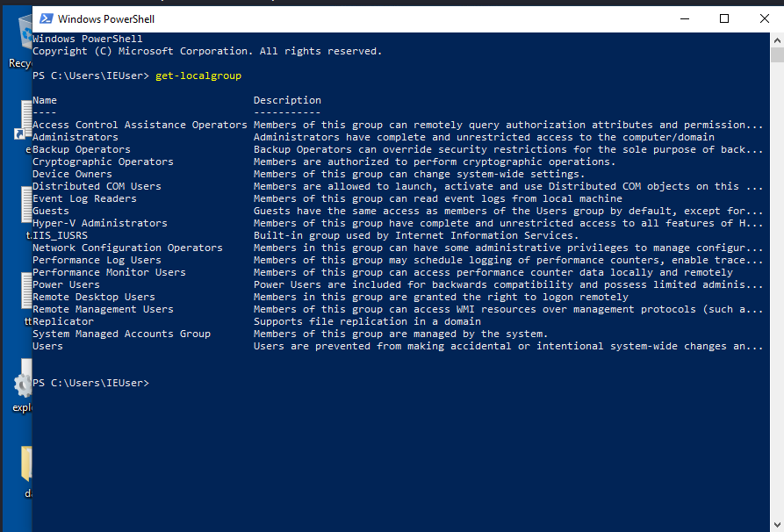Click 'Supports file replication in a domain' text
This screenshot has width=784, height=532.
coord(368,321)
